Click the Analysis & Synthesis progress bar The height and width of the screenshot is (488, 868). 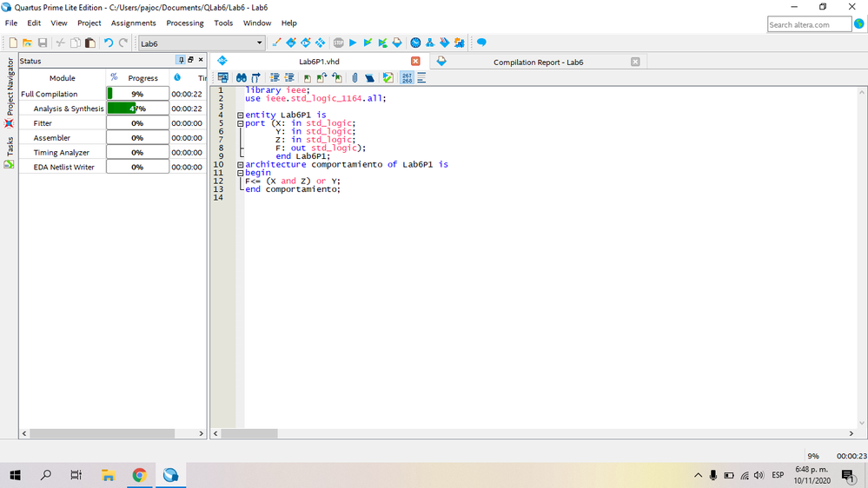pos(137,109)
